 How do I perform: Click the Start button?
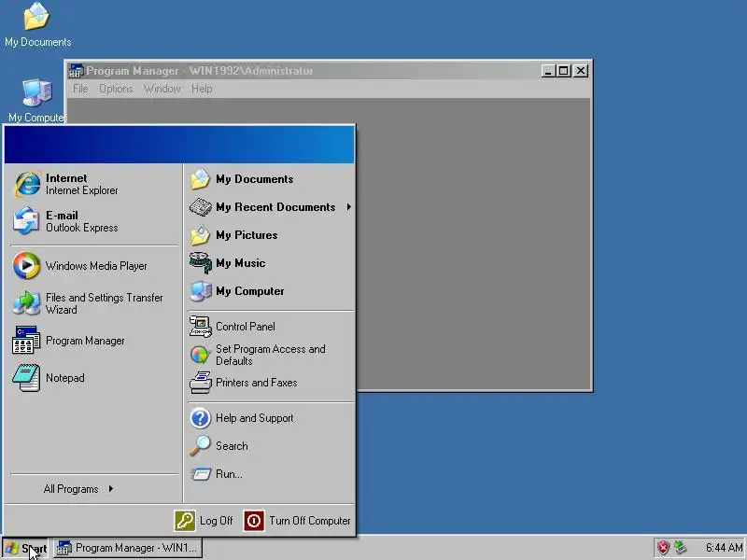(26, 548)
